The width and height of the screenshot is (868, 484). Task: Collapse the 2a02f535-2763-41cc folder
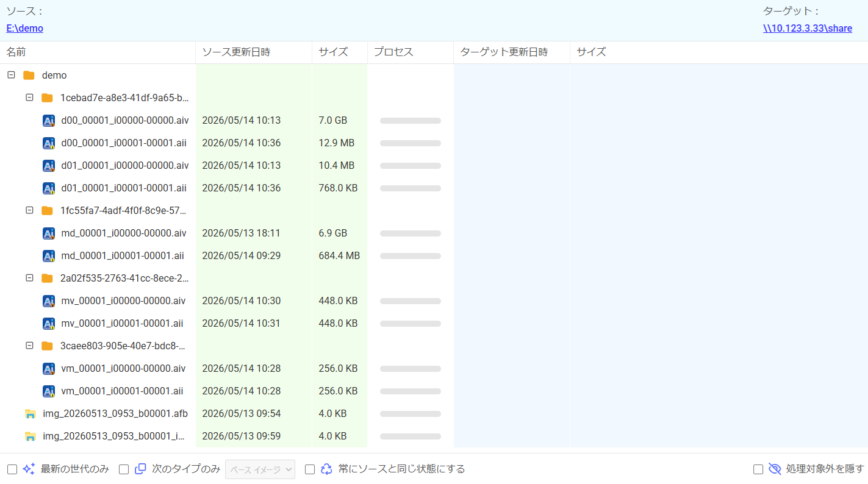pyautogui.click(x=29, y=278)
